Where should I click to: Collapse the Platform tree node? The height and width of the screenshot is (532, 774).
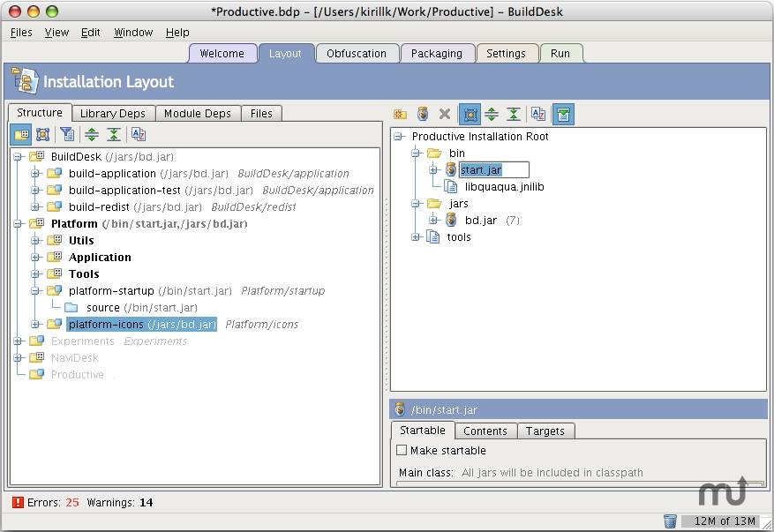[x=19, y=224]
